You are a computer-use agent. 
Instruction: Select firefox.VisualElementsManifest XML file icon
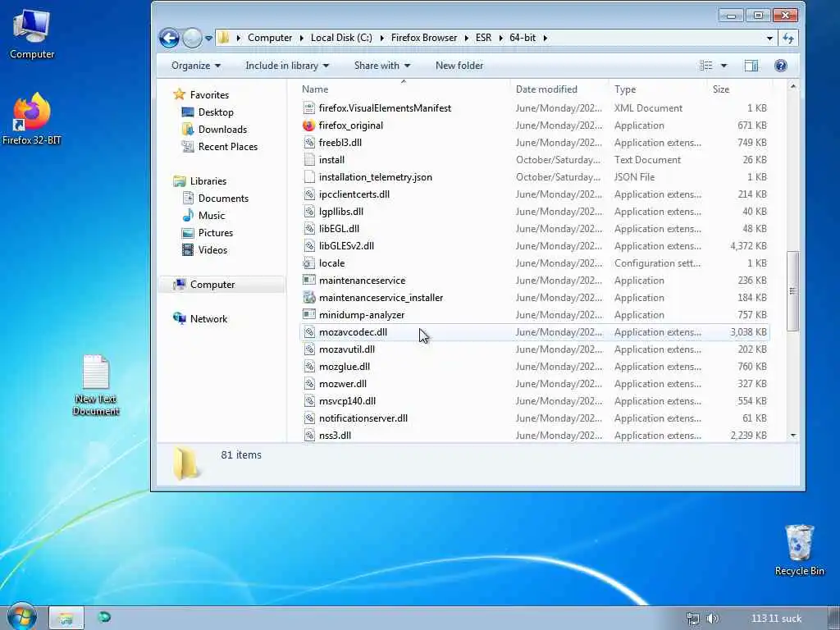click(x=308, y=108)
